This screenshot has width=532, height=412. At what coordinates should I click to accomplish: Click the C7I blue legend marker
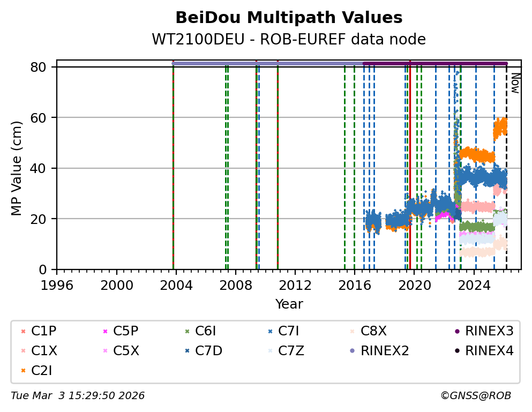click(269, 332)
